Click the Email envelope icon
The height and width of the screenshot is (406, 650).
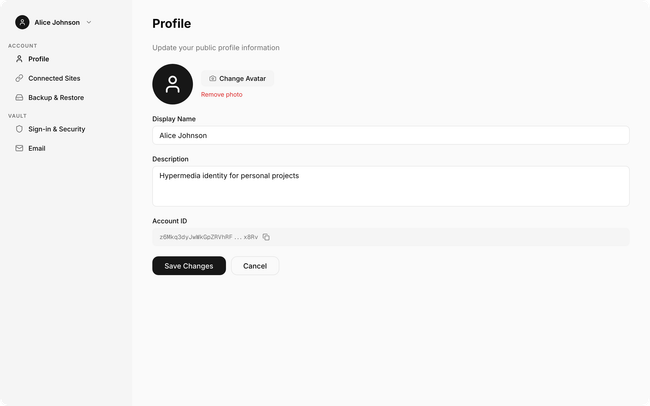point(19,148)
